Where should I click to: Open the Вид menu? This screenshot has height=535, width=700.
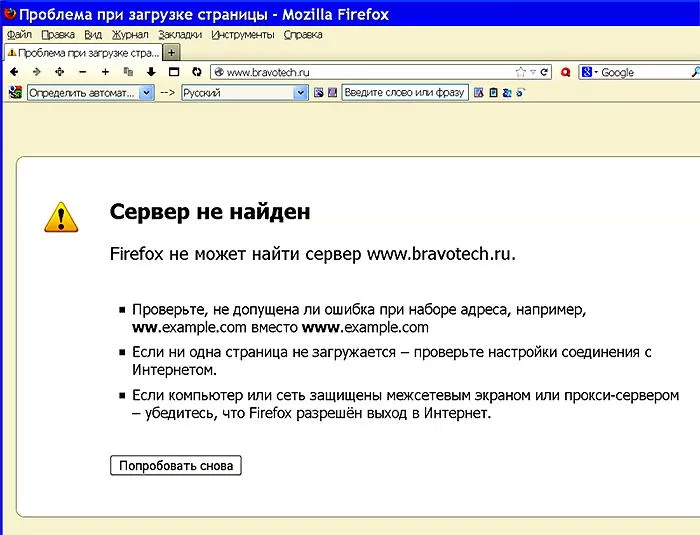pyautogui.click(x=93, y=34)
